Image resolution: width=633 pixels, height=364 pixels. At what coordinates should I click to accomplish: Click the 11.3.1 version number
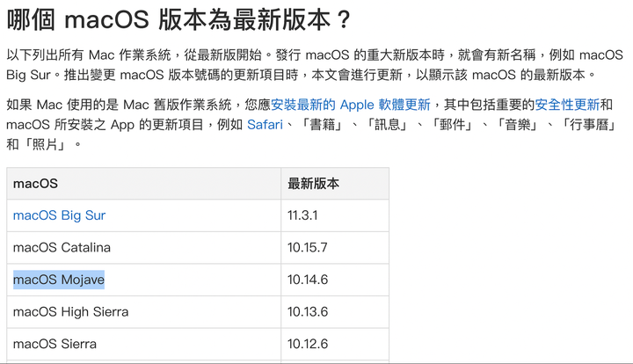tap(302, 215)
